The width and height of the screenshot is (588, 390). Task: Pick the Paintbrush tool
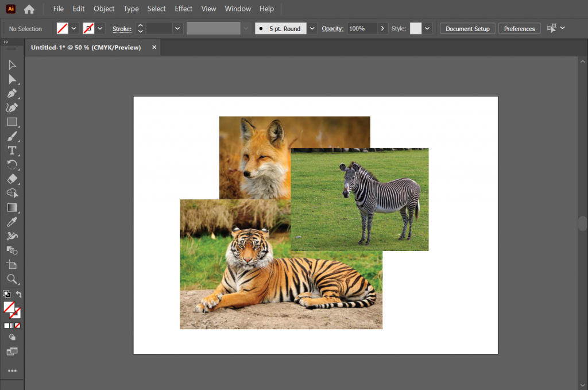[x=12, y=136]
